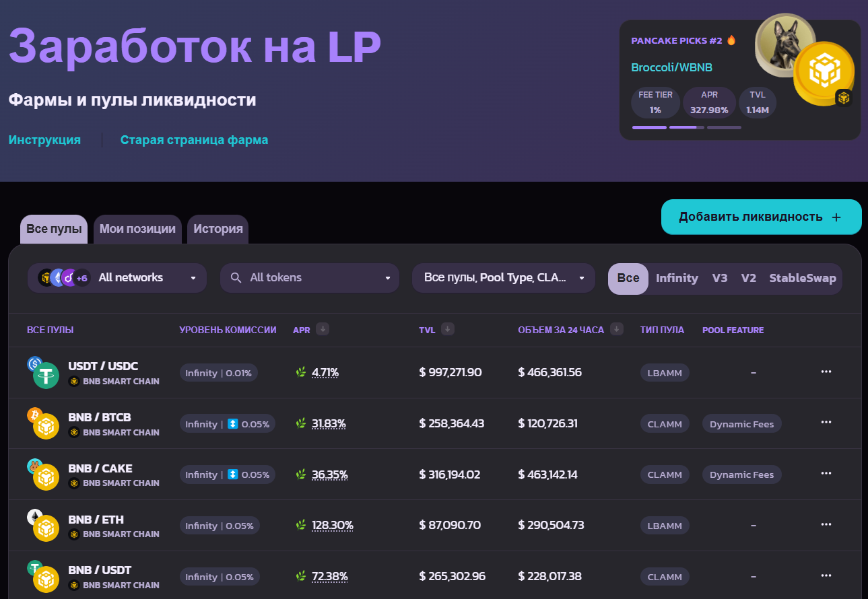Click the Dynamic Fees tag in BNB / CAKE row
This screenshot has width=868, height=599.
(x=741, y=474)
